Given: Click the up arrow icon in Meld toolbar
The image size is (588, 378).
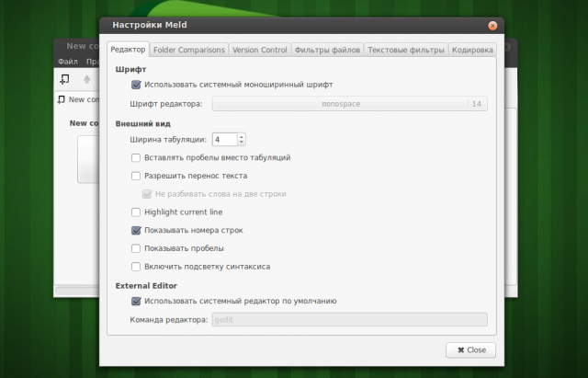Looking at the screenshot, I should click(87, 79).
